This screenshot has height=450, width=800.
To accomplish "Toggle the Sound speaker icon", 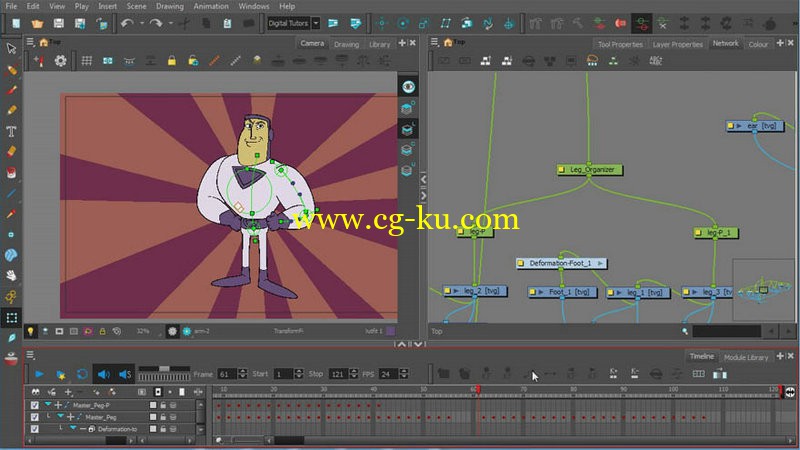I will (x=104, y=374).
